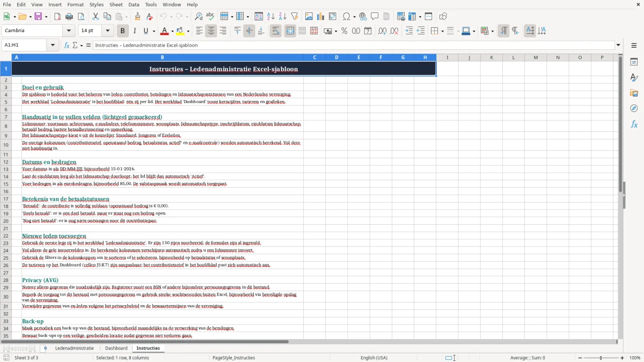Toggle Center Vertically alignment

tap(249, 31)
